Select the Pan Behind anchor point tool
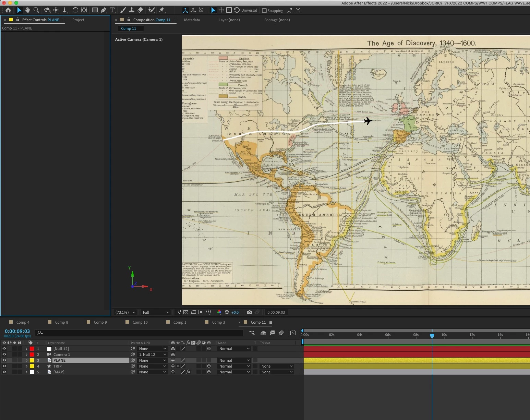 [84, 10]
